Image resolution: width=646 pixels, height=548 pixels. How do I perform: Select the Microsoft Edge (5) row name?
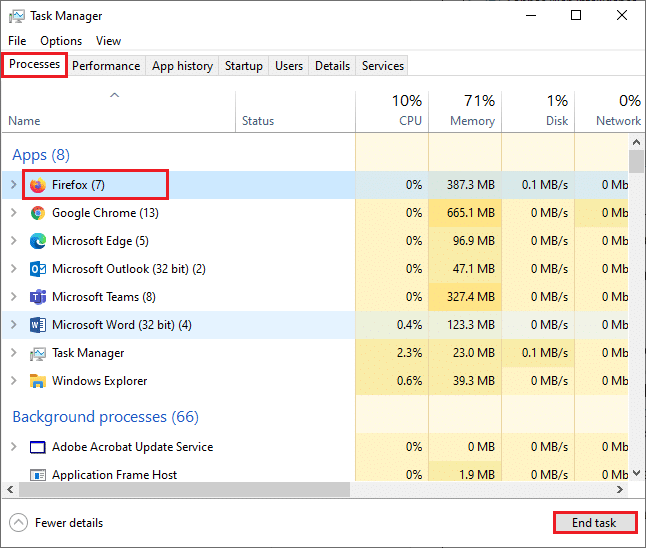(100, 241)
